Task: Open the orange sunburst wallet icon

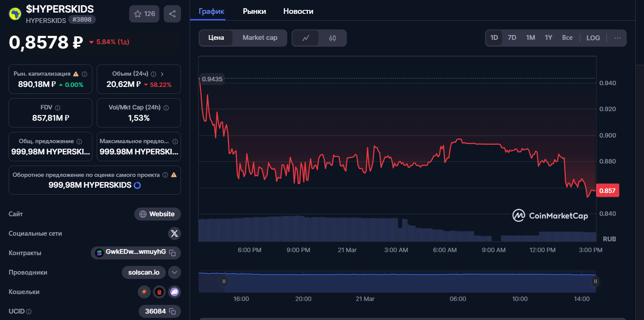Action: (x=144, y=292)
